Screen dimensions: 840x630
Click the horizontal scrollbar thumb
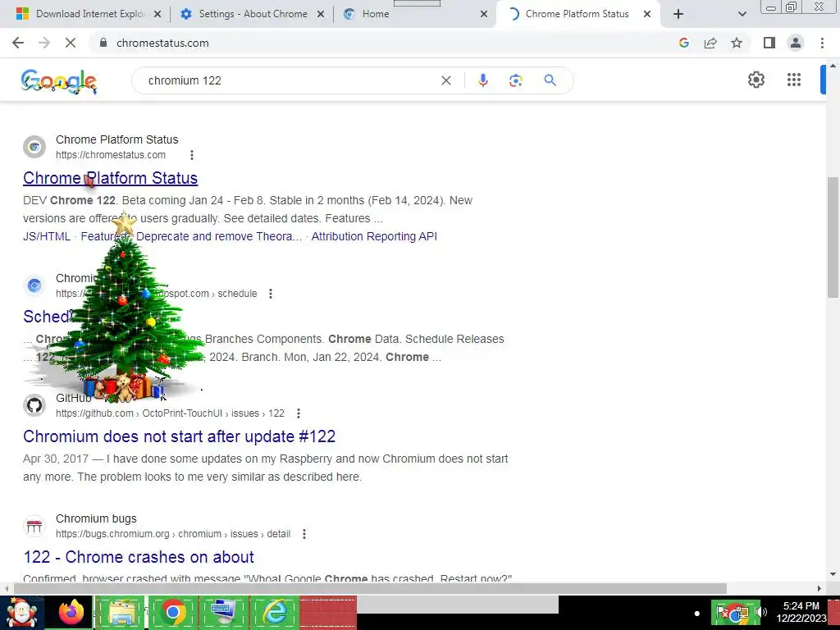pyautogui.click(x=370, y=588)
